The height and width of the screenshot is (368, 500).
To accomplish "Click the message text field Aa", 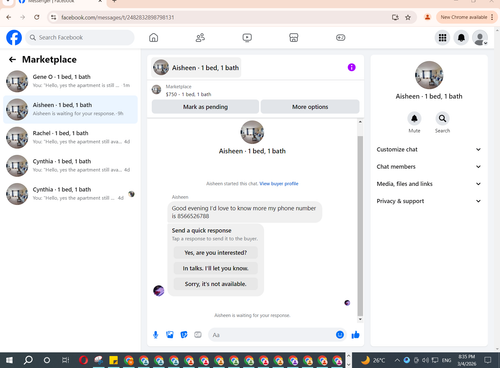I will pyautogui.click(x=272, y=335).
